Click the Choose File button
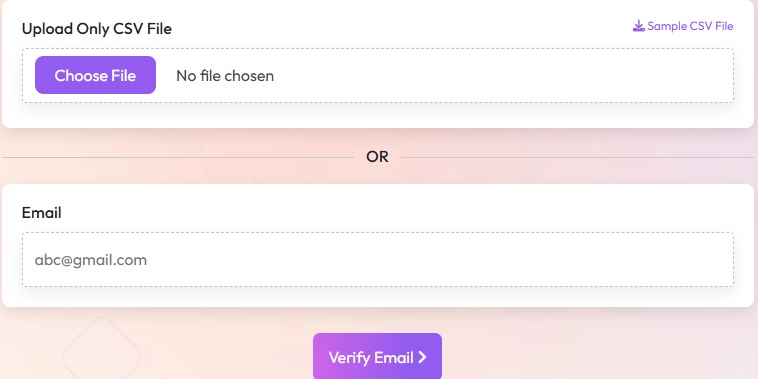The width and height of the screenshot is (758, 379). pyautogui.click(x=95, y=75)
